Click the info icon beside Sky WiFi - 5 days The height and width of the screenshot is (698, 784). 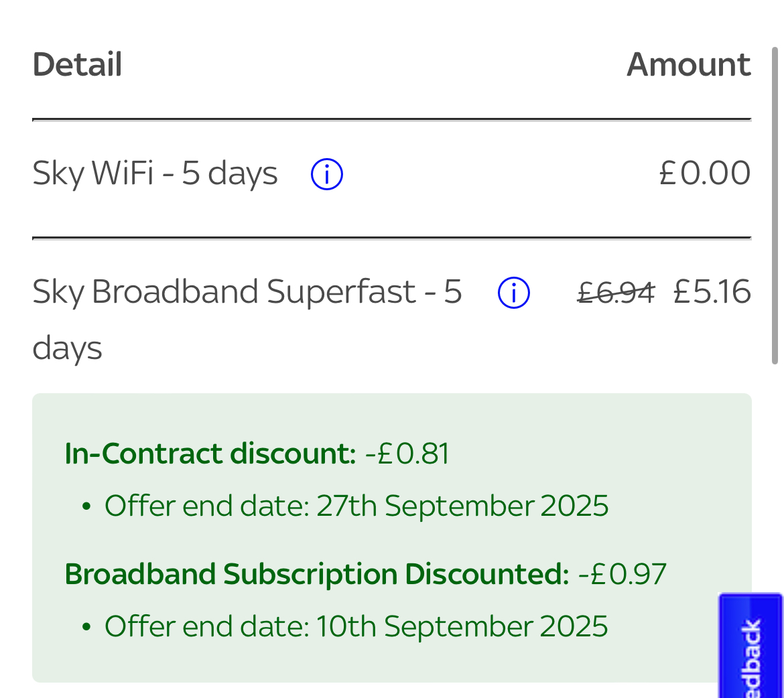tap(326, 173)
